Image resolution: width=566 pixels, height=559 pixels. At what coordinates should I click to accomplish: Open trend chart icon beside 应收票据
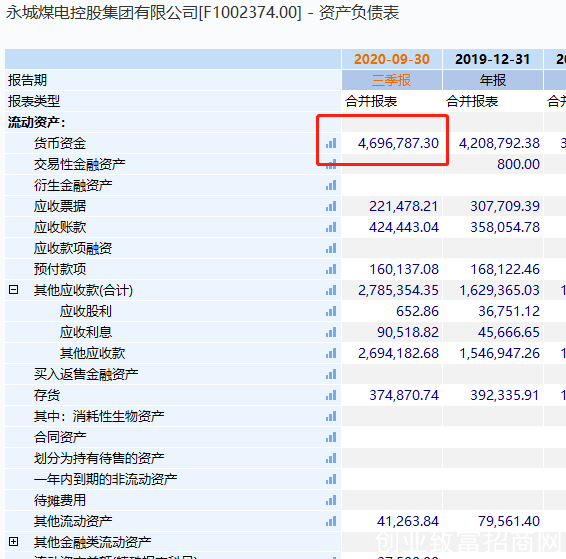click(331, 206)
